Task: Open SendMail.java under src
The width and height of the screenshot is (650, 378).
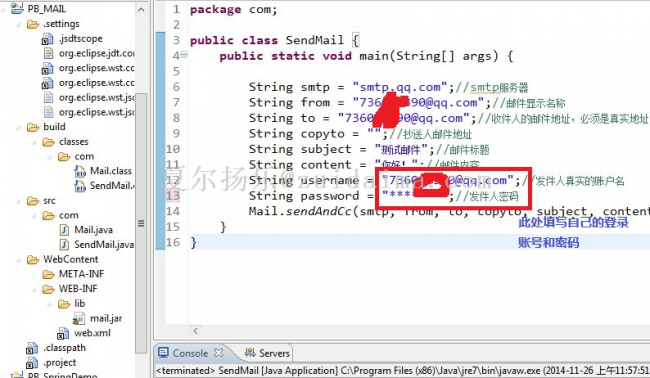Action: click(104, 245)
